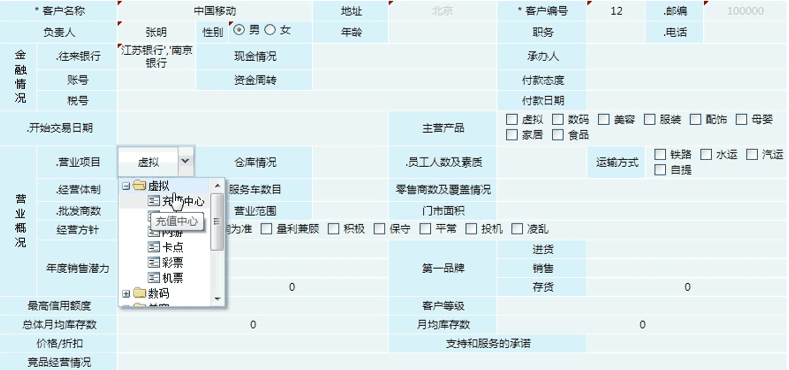Enable the 配饰 product checkbox

695,119
